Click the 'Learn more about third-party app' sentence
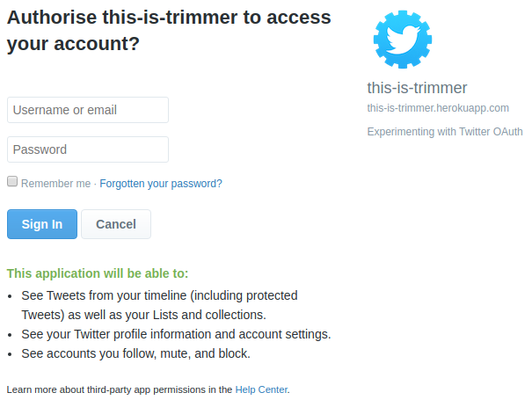This screenshot has width=532, height=400. click(x=149, y=389)
